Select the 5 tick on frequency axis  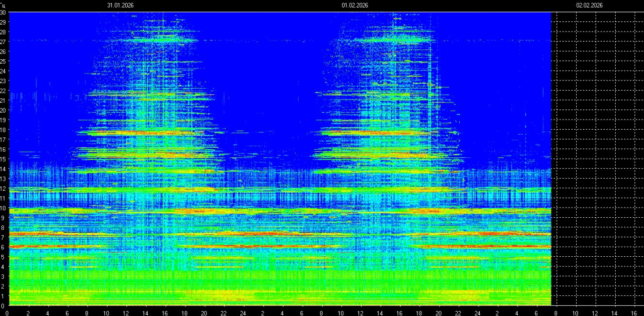(x=3, y=257)
